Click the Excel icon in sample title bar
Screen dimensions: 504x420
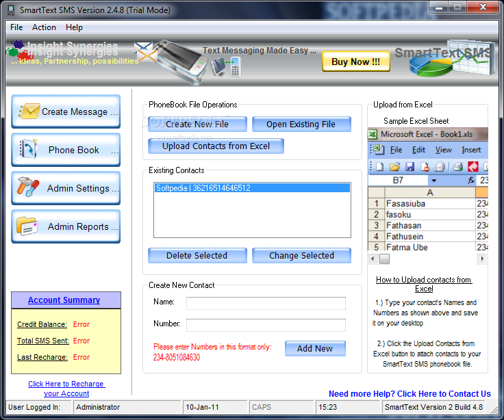coord(373,134)
